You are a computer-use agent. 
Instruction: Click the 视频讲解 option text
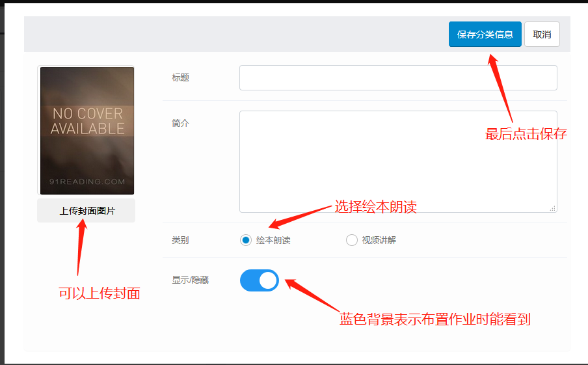point(379,240)
